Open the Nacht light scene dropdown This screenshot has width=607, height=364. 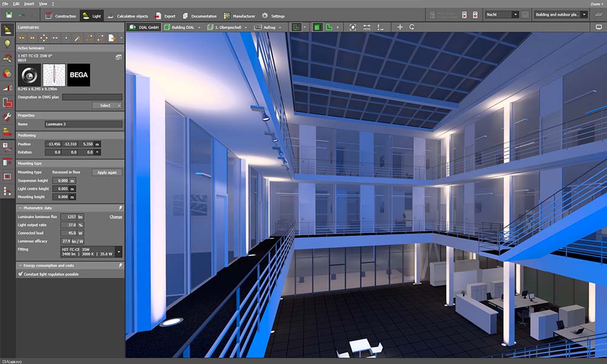click(x=502, y=15)
